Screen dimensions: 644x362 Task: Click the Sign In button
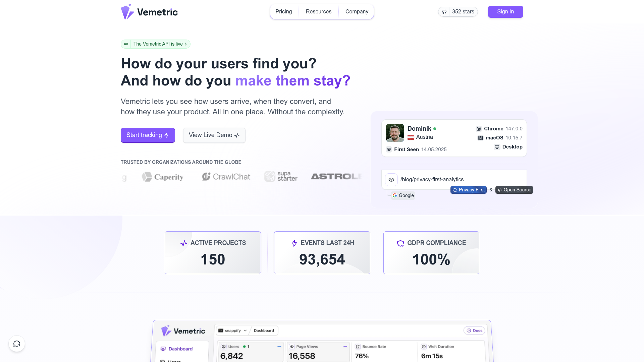pos(505,12)
